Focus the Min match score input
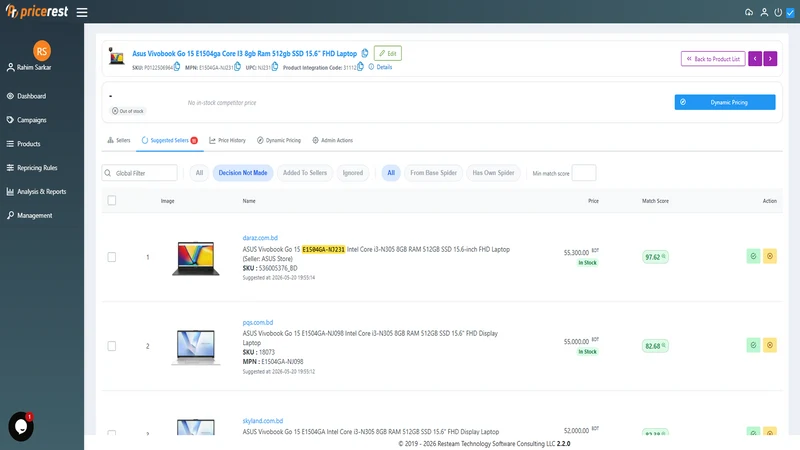Viewport: 800px width, 450px height. click(x=584, y=173)
